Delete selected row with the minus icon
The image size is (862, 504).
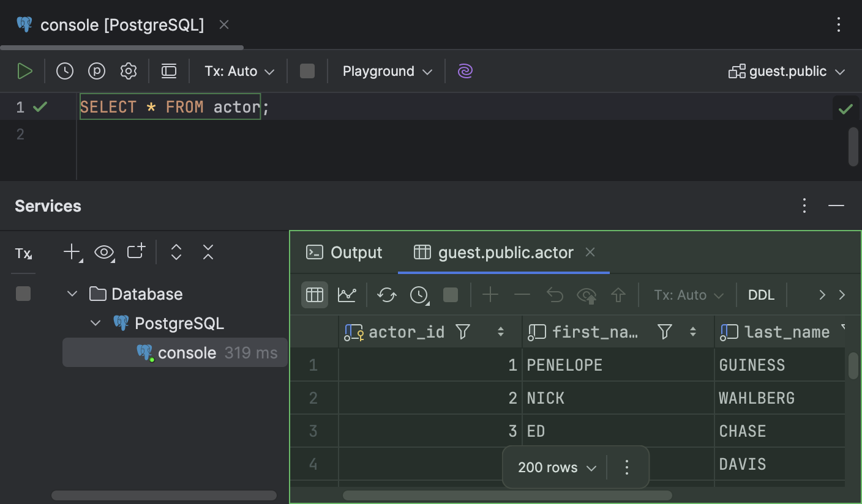[x=522, y=295]
